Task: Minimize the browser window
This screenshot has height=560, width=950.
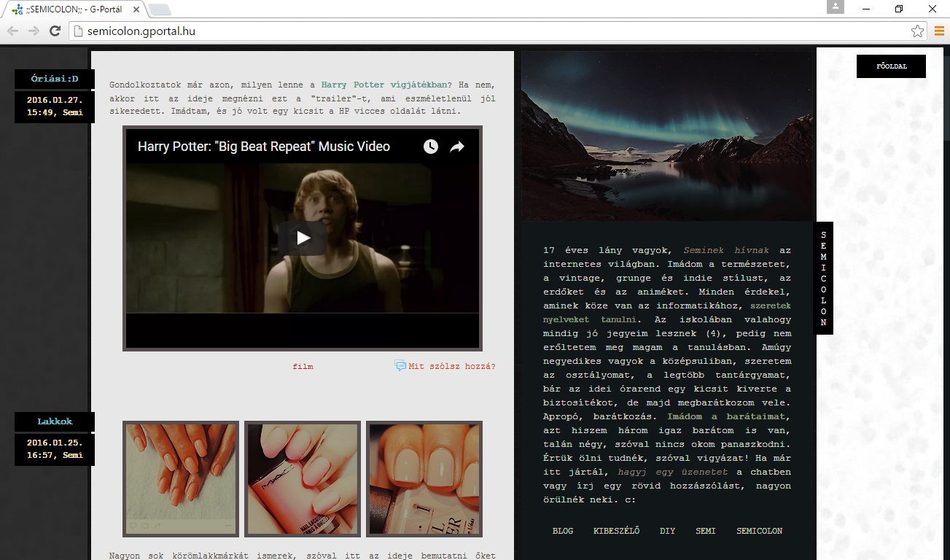Action: point(866,8)
